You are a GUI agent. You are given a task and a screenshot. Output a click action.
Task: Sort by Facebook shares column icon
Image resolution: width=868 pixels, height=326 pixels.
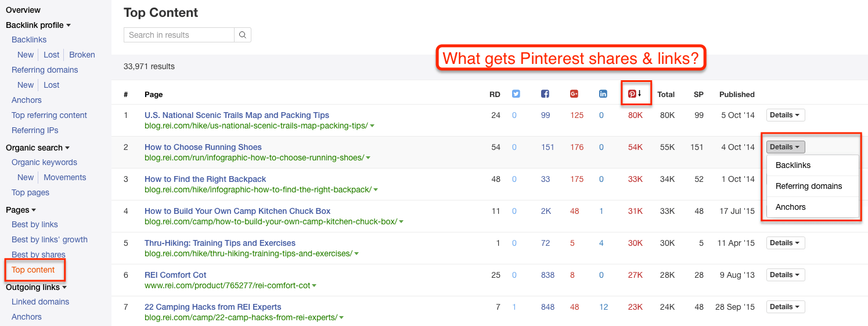(545, 94)
